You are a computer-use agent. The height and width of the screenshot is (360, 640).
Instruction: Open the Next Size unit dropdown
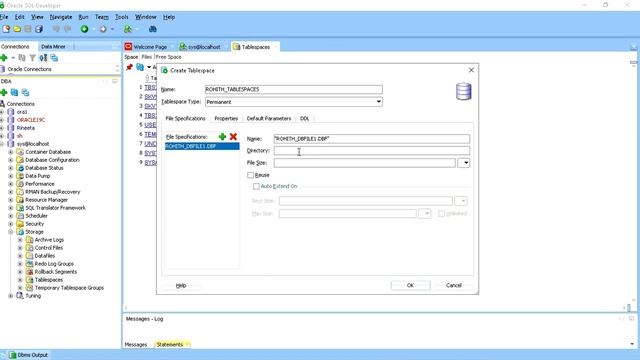[461, 201]
